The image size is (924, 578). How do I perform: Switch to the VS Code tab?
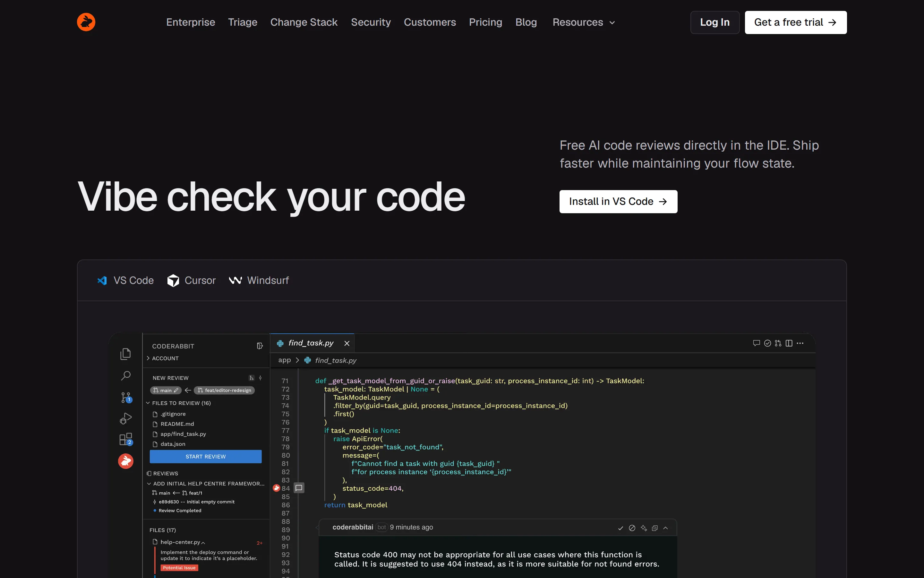(x=125, y=280)
